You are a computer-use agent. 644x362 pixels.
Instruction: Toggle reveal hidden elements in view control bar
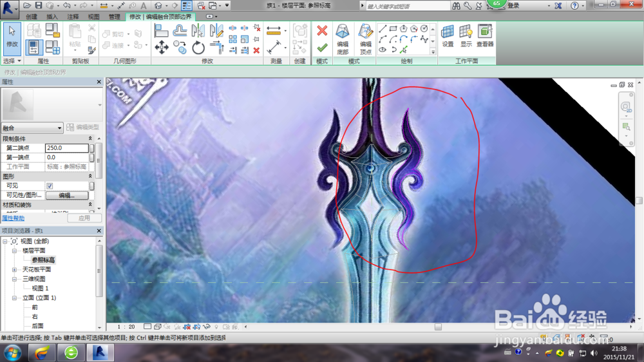216,327
